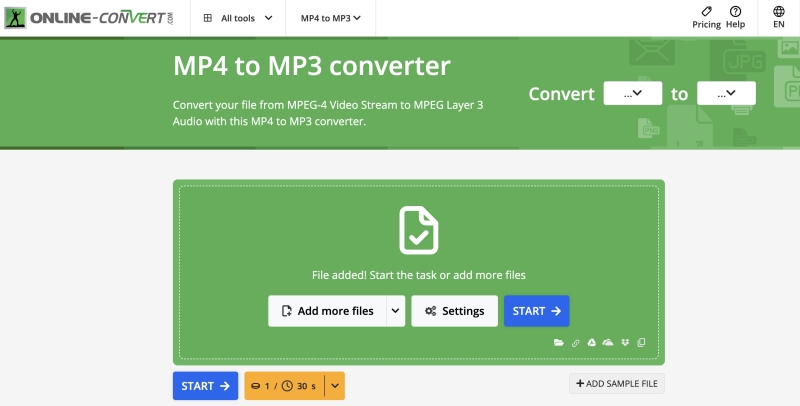
Task: Open the MP4 to MP3 dropdown
Action: point(331,18)
